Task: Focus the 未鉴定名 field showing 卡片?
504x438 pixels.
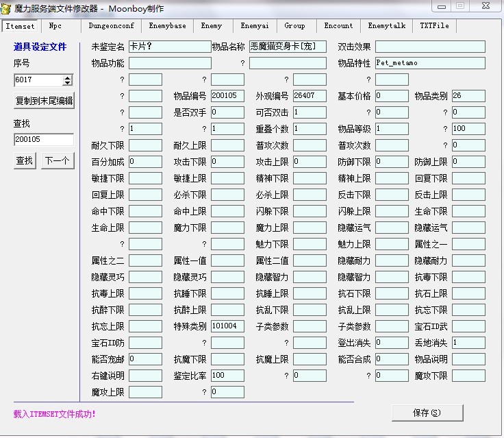Action: (x=169, y=47)
